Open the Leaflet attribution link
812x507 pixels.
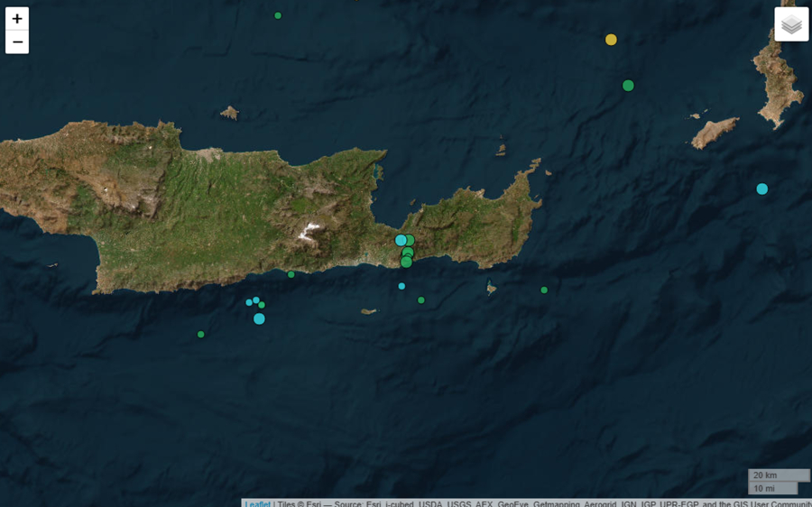point(257,503)
